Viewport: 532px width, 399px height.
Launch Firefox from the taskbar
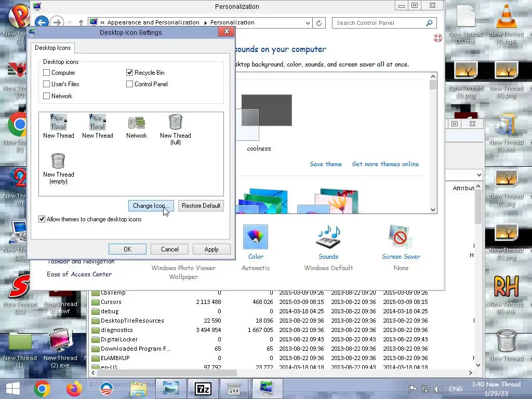coord(74,389)
